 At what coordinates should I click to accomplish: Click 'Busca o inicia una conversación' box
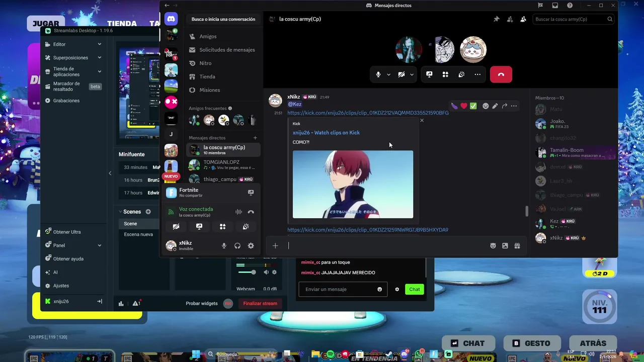[223, 19]
